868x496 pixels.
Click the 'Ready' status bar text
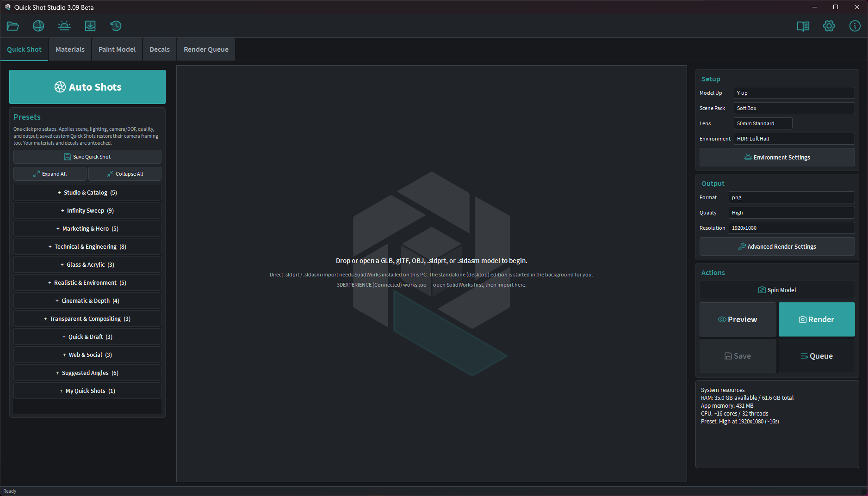pyautogui.click(x=10, y=491)
